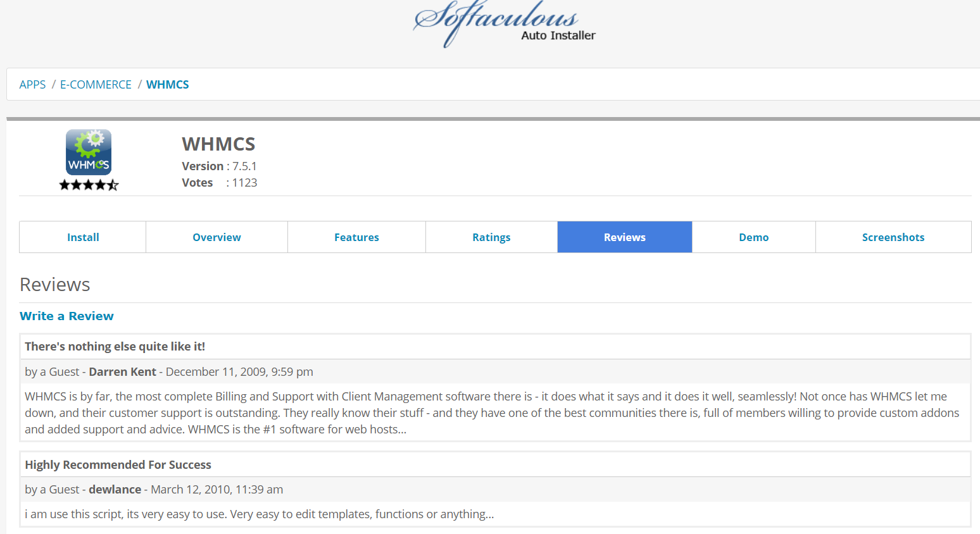Open the E-COMMERCE breadcrumb link
The height and width of the screenshot is (534, 980).
pos(96,84)
